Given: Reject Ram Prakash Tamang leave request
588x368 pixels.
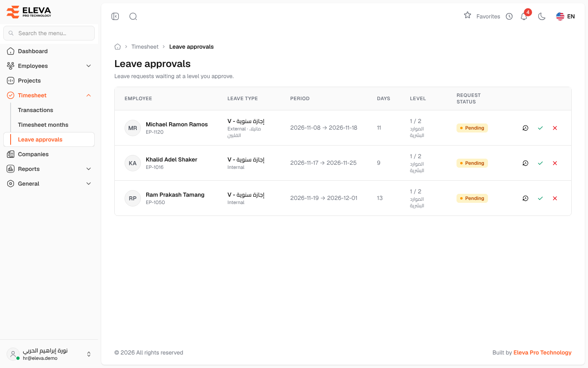Looking at the screenshot, I should 555,198.
